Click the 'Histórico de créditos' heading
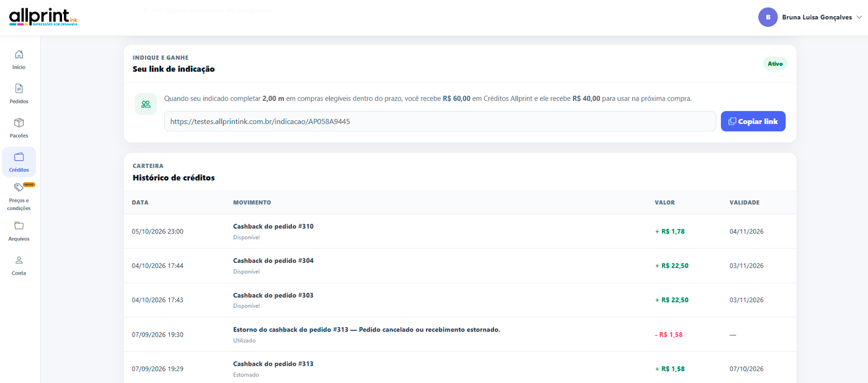 tap(174, 178)
